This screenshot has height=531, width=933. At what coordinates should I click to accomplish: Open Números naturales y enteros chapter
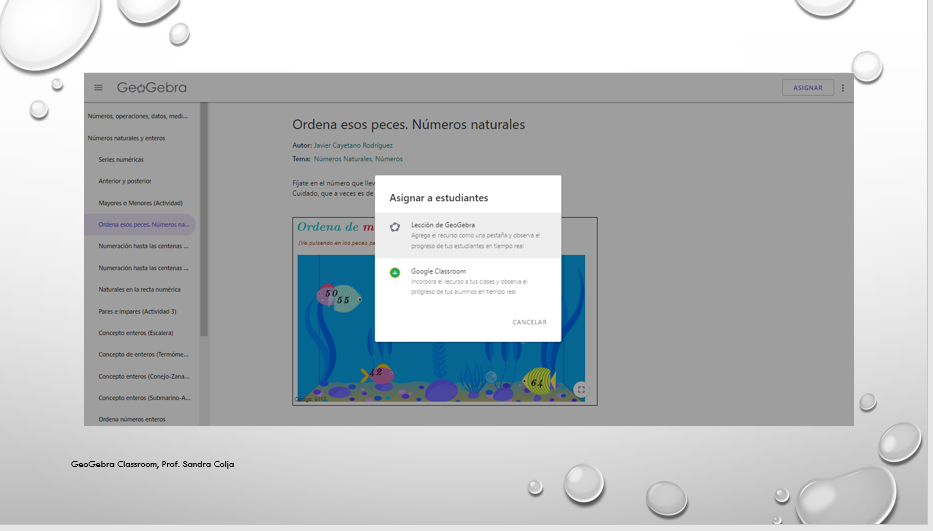pyautogui.click(x=126, y=138)
